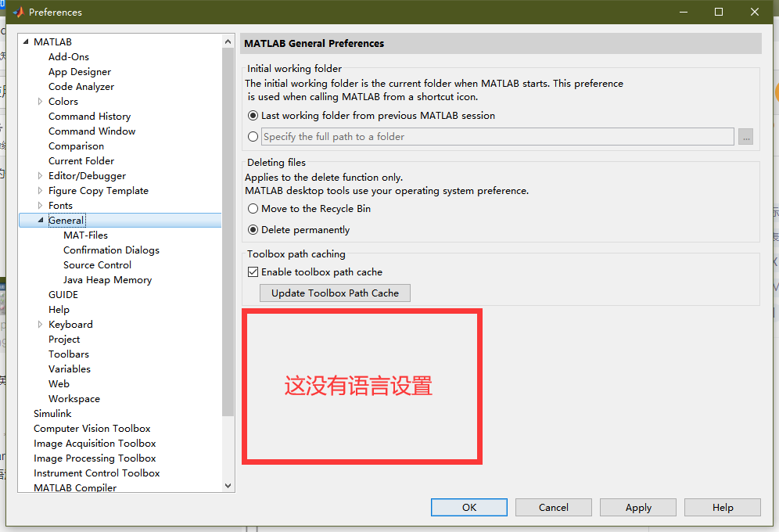Screen dimensions: 779x532
Task: Select the General tree item
Action: 66,220
